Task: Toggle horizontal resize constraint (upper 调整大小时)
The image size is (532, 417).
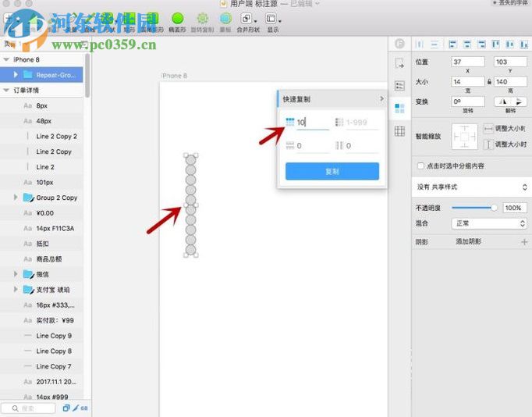Action: tap(488, 129)
